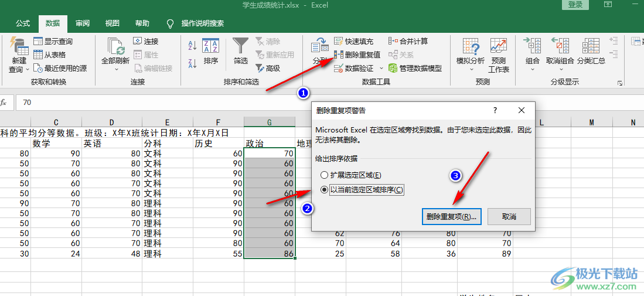Switch to the 审阅 tab
The width and height of the screenshot is (644, 296).
point(83,23)
